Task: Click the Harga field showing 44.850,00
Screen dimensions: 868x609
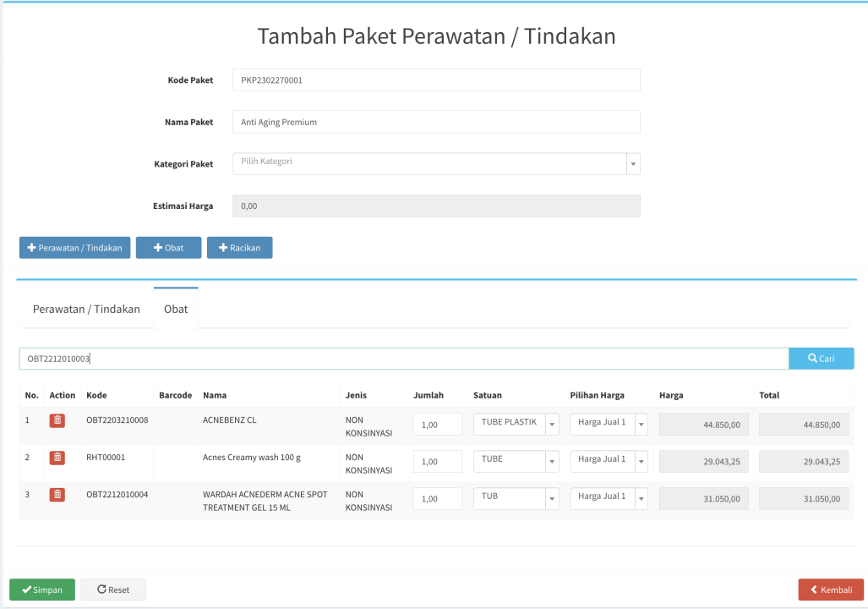Action: click(703, 425)
